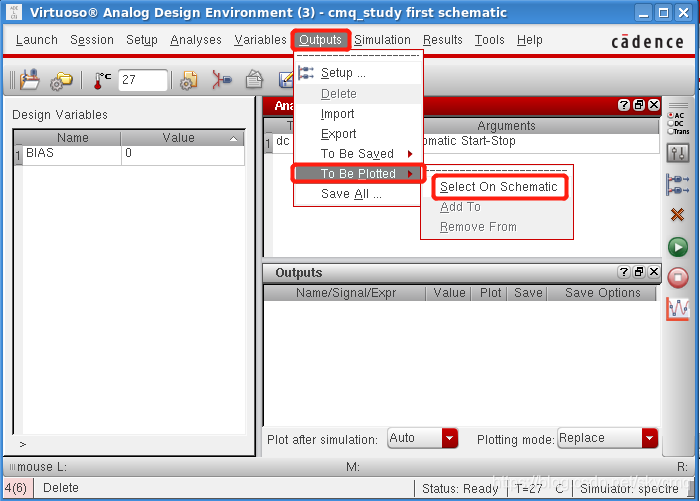The image size is (700, 501).
Task: Open the Plot after simulation dropdown
Action: [x=423, y=438]
